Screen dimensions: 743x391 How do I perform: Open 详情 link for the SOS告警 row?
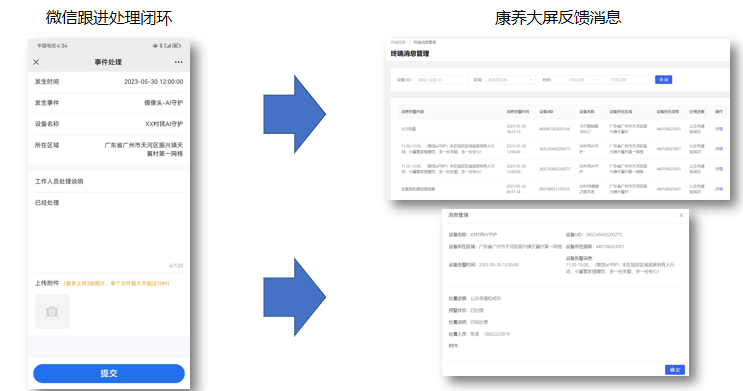[x=719, y=129]
